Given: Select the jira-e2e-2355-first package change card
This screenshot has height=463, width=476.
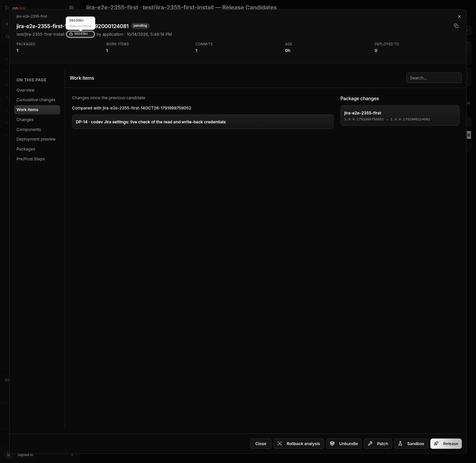Looking at the screenshot, I should pyautogui.click(x=400, y=115).
